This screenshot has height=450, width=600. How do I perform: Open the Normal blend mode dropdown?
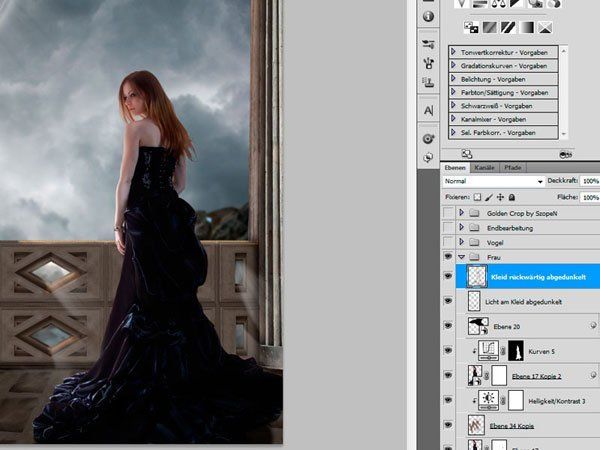(494, 181)
